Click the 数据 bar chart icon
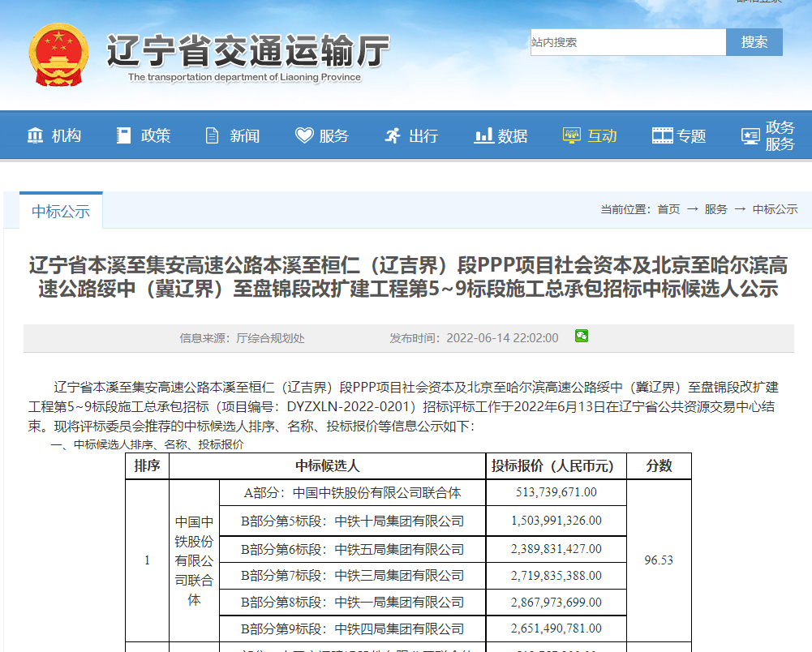Image resolution: width=812 pixels, height=652 pixels. (x=483, y=135)
